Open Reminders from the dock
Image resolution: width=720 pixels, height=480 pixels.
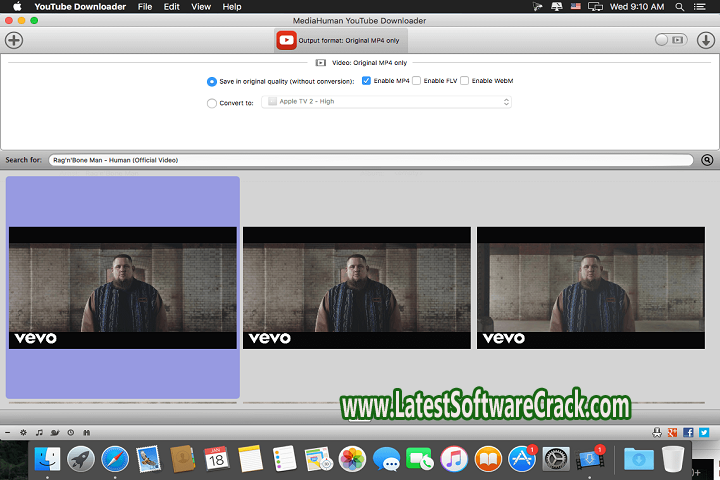[284, 458]
